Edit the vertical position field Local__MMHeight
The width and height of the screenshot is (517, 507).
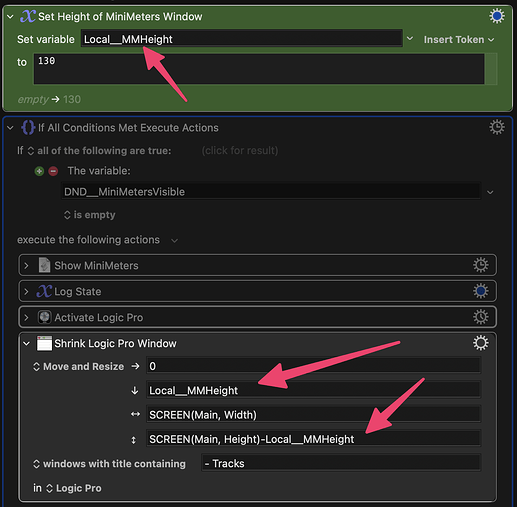click(x=313, y=390)
